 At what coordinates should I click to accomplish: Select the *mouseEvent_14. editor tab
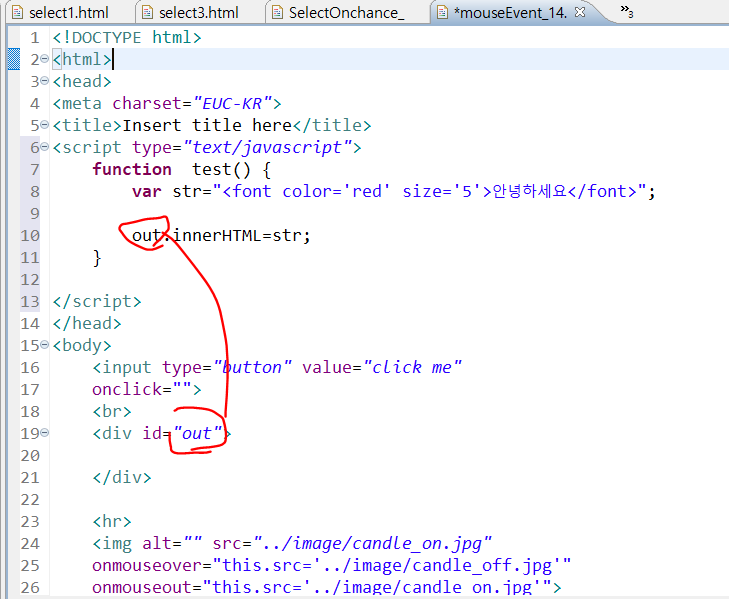coord(510,13)
